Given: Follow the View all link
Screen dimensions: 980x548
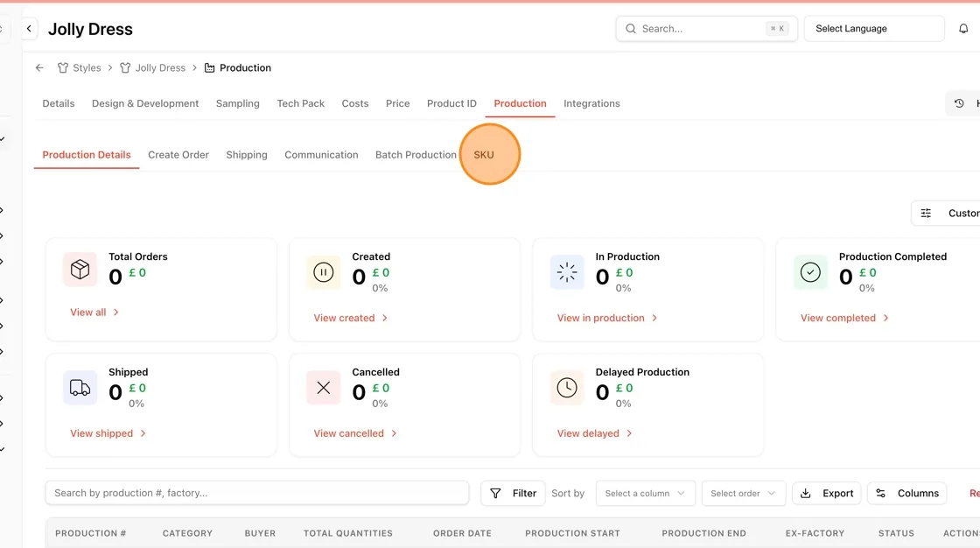Looking at the screenshot, I should (94, 313).
